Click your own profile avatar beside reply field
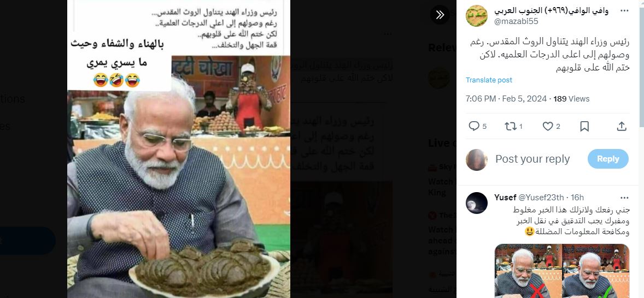 476,159
